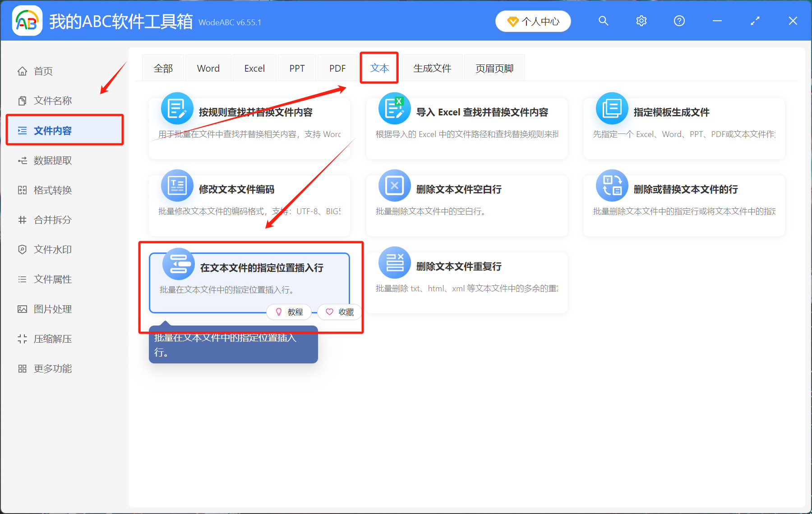This screenshot has height=514, width=812.
Task: Open the 指定模板生成文件 tool
Action: (611, 108)
